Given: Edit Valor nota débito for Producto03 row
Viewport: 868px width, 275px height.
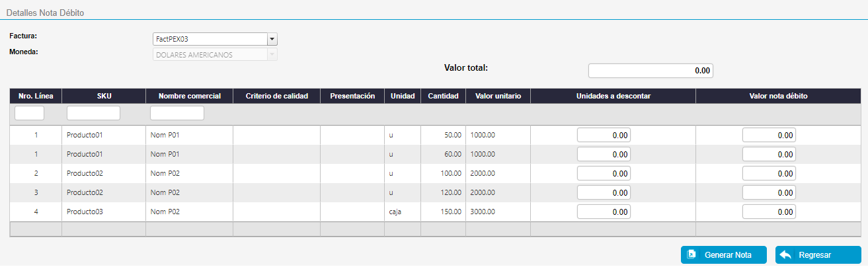Looking at the screenshot, I should [x=769, y=212].
